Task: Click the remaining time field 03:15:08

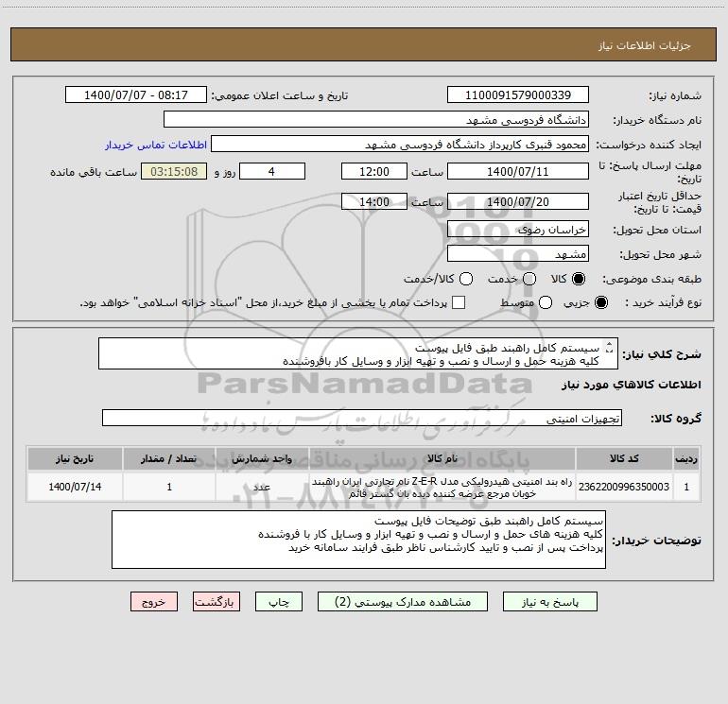Action: 174,171
